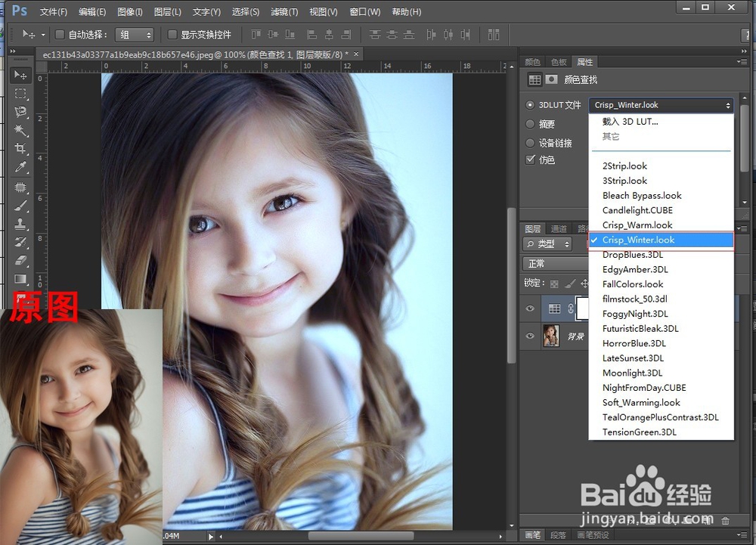Enable the 自动选择 checkbox

pos(60,35)
